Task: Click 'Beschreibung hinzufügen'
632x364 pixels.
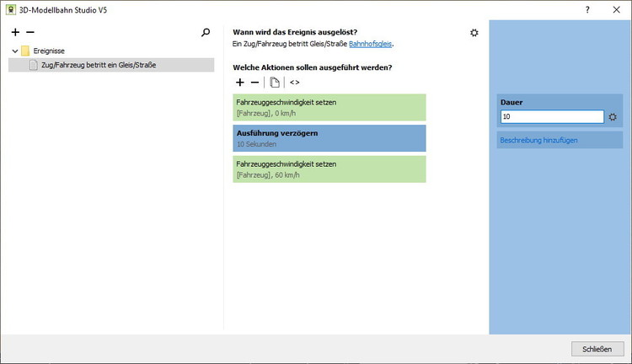Action: [x=539, y=140]
